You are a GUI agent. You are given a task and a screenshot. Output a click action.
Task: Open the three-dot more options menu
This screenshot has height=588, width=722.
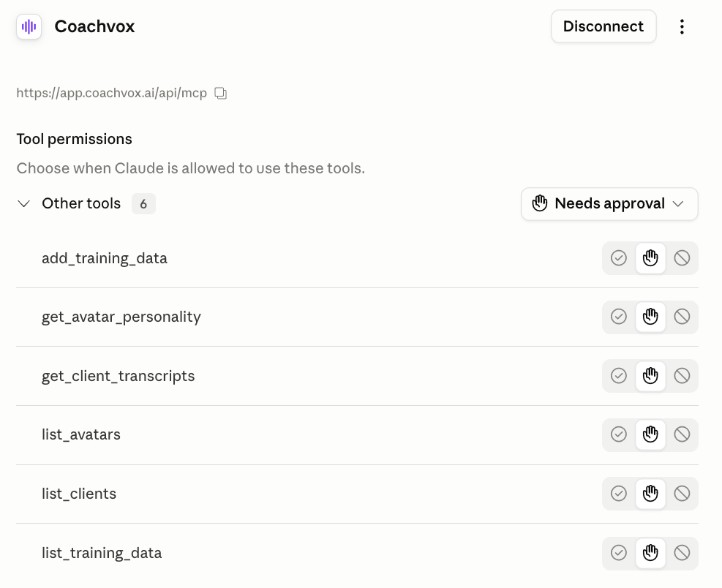[x=682, y=27]
